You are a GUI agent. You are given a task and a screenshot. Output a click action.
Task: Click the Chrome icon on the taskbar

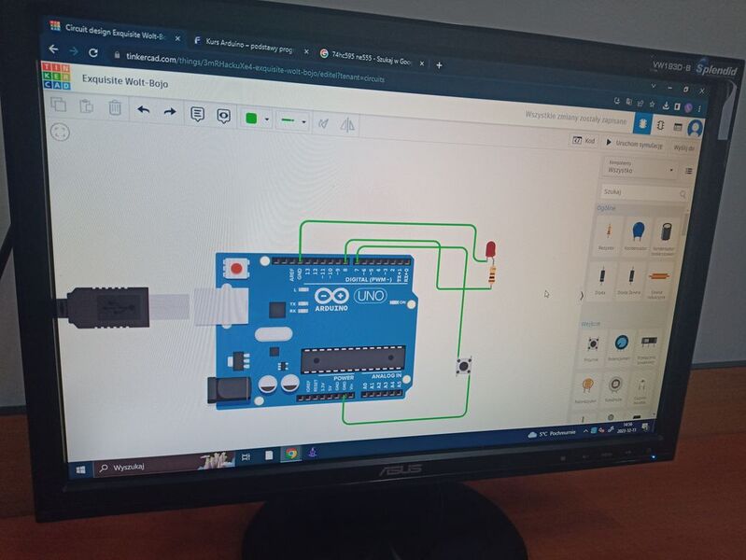pos(291,454)
